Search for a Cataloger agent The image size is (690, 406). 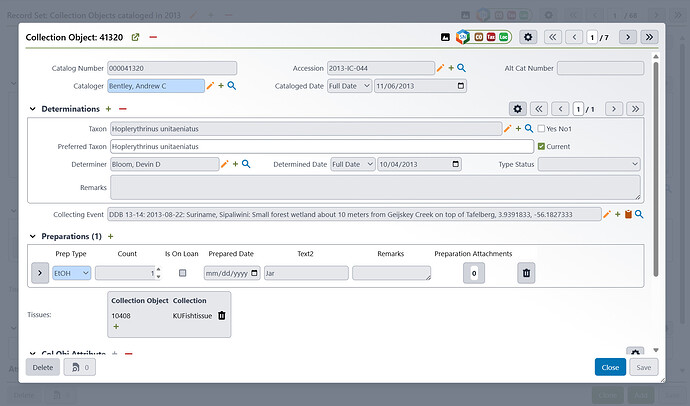click(231, 86)
